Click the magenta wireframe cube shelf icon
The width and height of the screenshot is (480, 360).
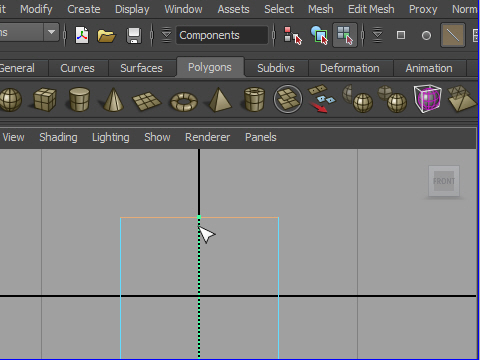tap(428, 99)
